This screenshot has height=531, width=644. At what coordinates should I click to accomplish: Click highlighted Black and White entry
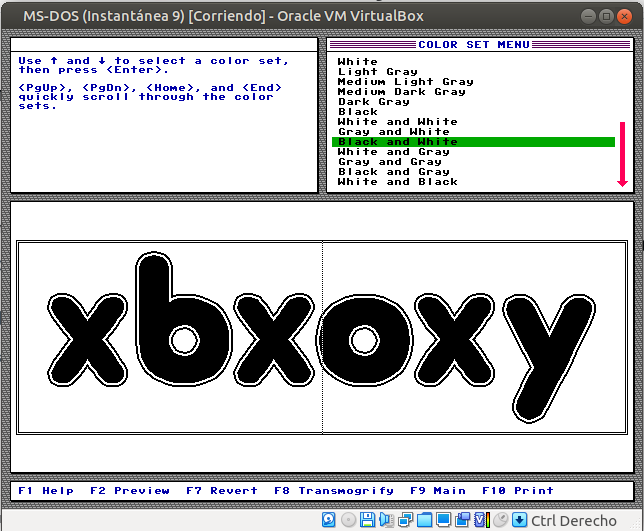pyautogui.click(x=473, y=142)
